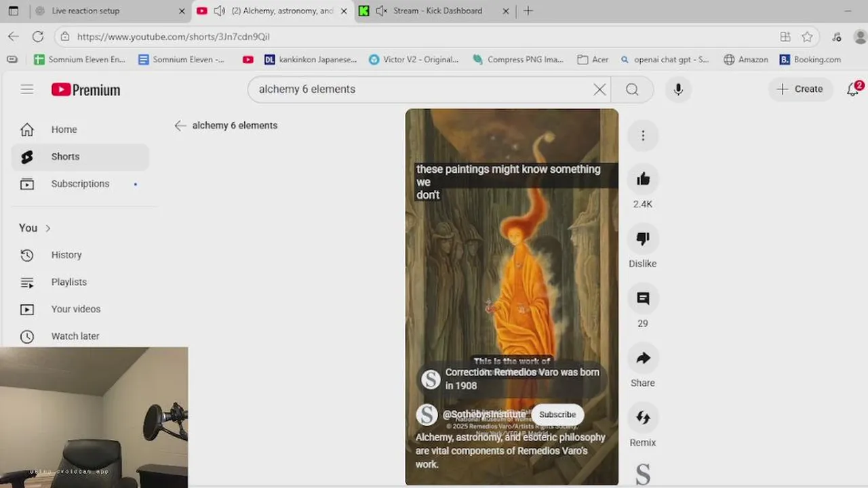Share this Short
Screen dimensions: 868x488
643,358
